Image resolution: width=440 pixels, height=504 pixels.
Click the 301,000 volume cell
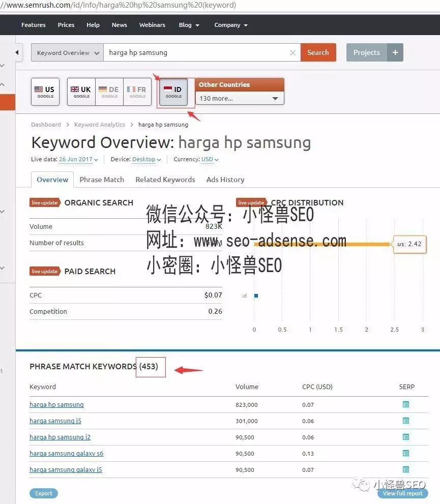click(247, 421)
